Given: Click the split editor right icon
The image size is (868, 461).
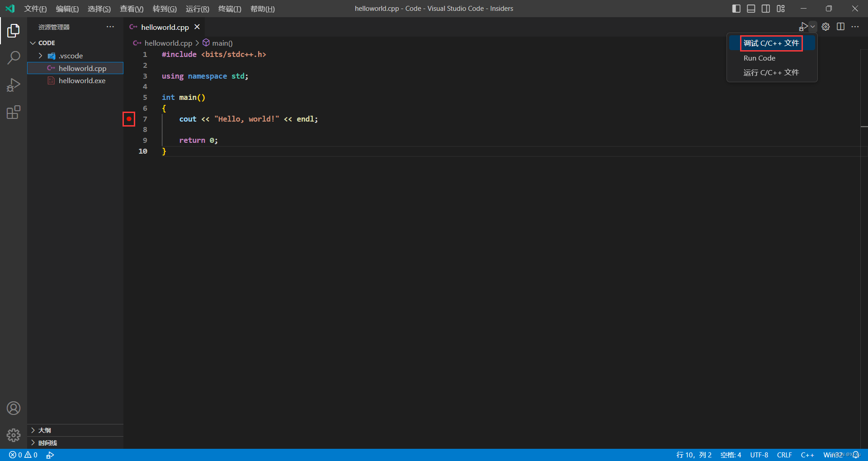Looking at the screenshot, I should (840, 27).
